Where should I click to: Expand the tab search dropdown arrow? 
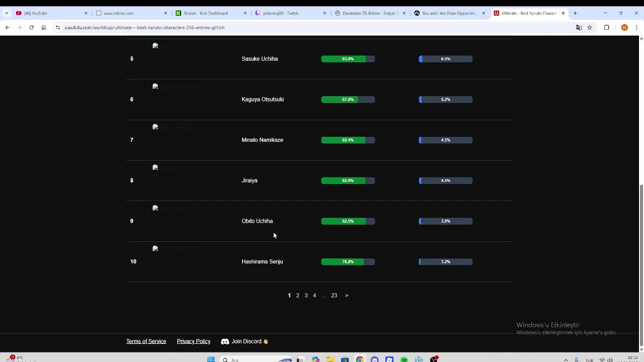[6, 13]
